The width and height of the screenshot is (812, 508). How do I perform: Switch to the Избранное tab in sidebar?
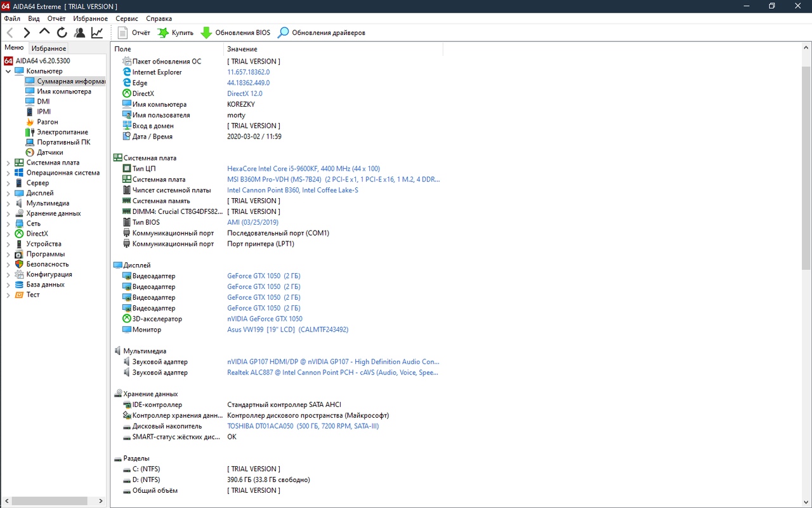49,48
